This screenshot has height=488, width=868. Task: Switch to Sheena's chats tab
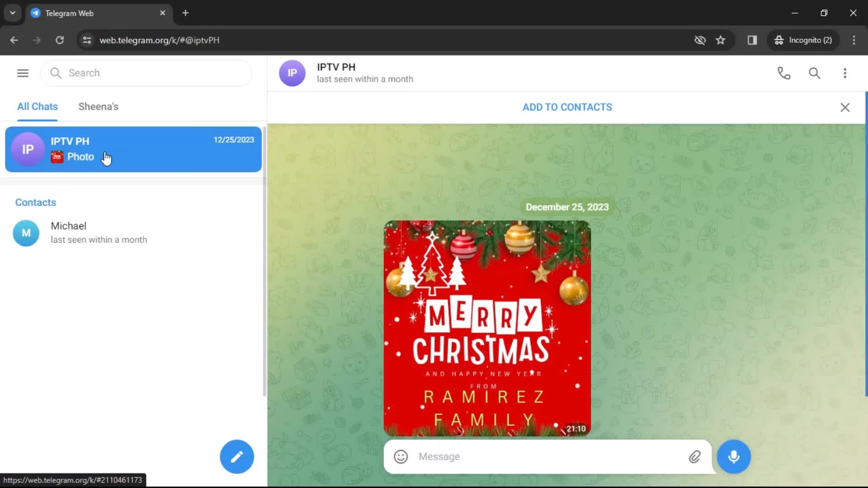(x=99, y=106)
